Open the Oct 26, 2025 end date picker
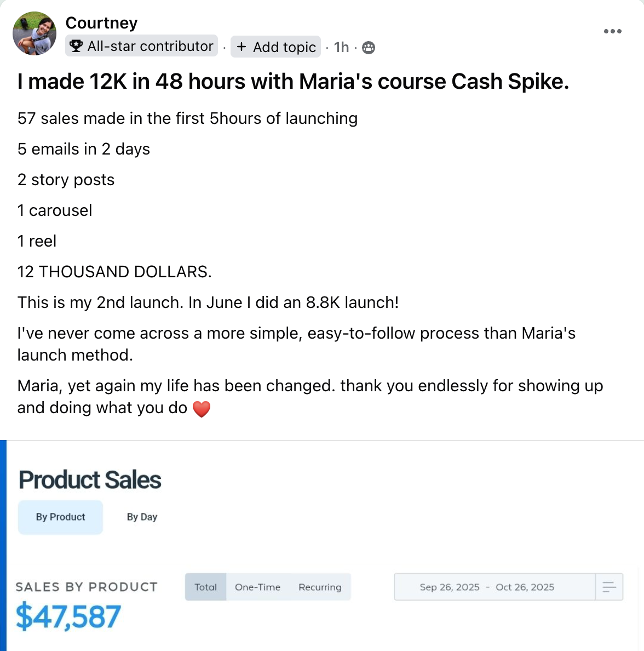Viewport: 644px width, 651px height. click(x=525, y=587)
